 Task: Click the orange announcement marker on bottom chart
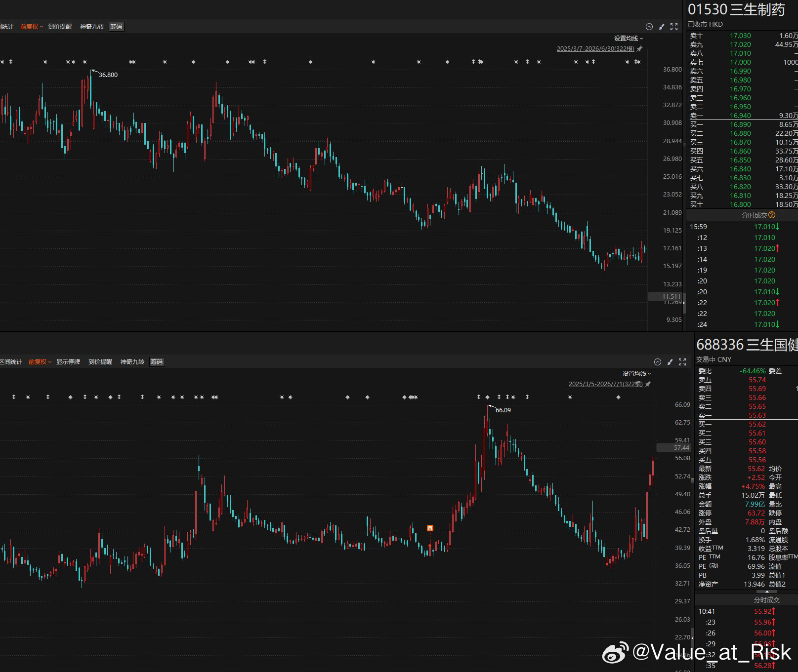[x=430, y=528]
